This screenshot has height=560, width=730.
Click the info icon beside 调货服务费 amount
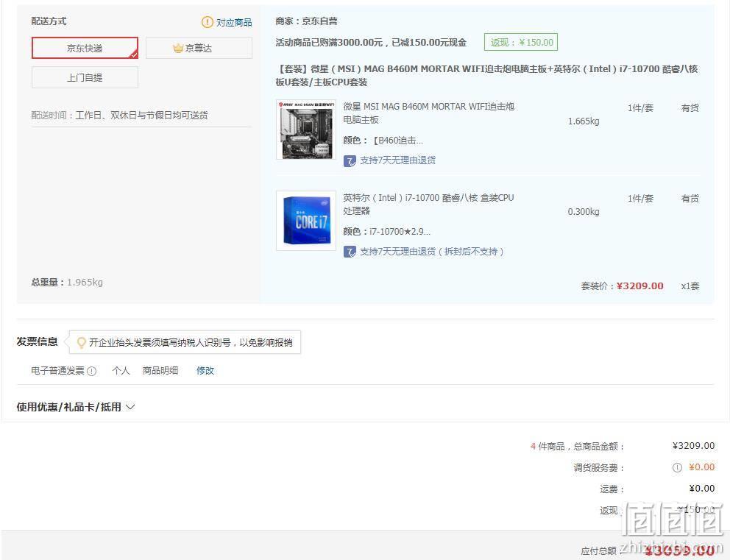click(677, 467)
